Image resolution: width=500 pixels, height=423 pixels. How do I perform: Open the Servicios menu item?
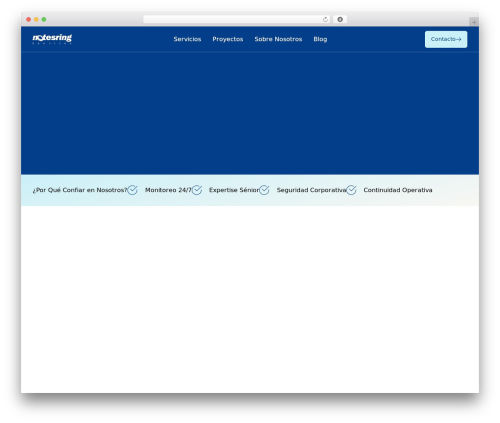tap(187, 39)
